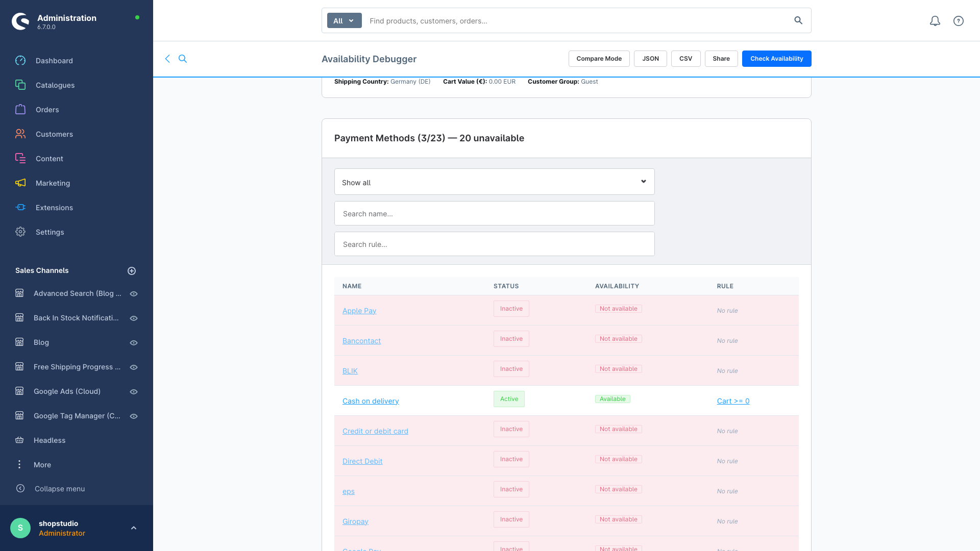Viewport: 980px width, 551px height.
Task: Open the Cart >= 0 rule link
Action: click(733, 401)
